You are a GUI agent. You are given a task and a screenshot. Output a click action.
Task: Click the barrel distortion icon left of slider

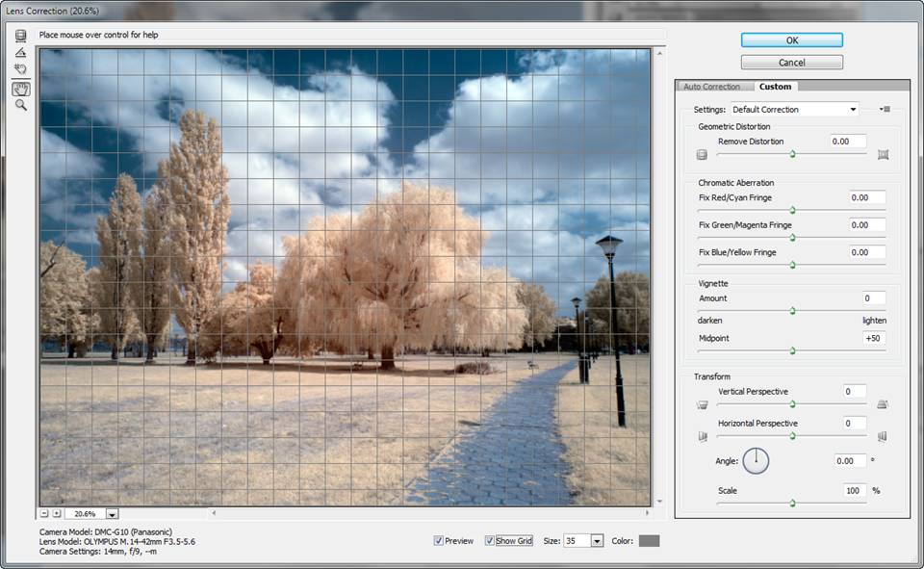point(702,154)
